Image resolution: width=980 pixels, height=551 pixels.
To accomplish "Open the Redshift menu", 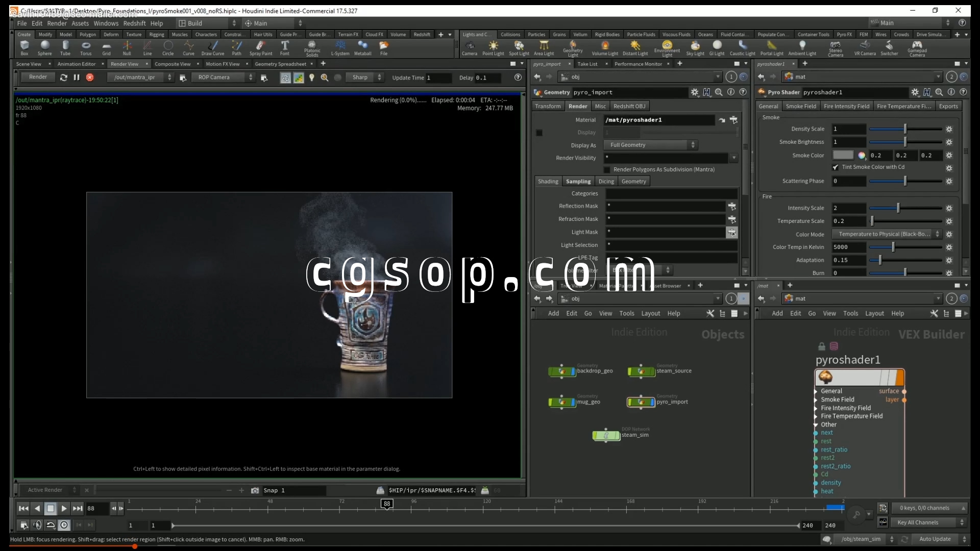I will 134,23.
